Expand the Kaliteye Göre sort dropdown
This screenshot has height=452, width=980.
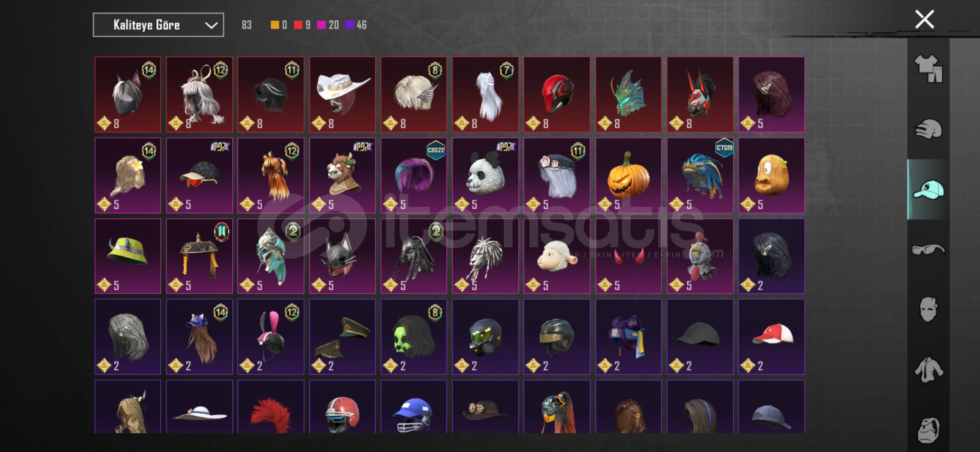tap(158, 25)
